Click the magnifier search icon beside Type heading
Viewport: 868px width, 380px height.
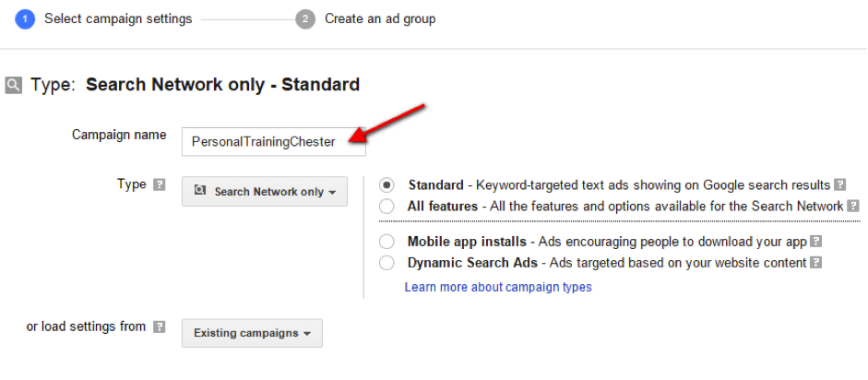pos(13,85)
